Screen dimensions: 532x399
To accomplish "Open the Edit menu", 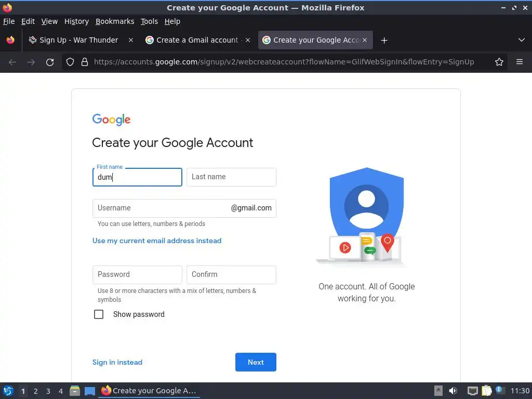I will (x=28, y=21).
